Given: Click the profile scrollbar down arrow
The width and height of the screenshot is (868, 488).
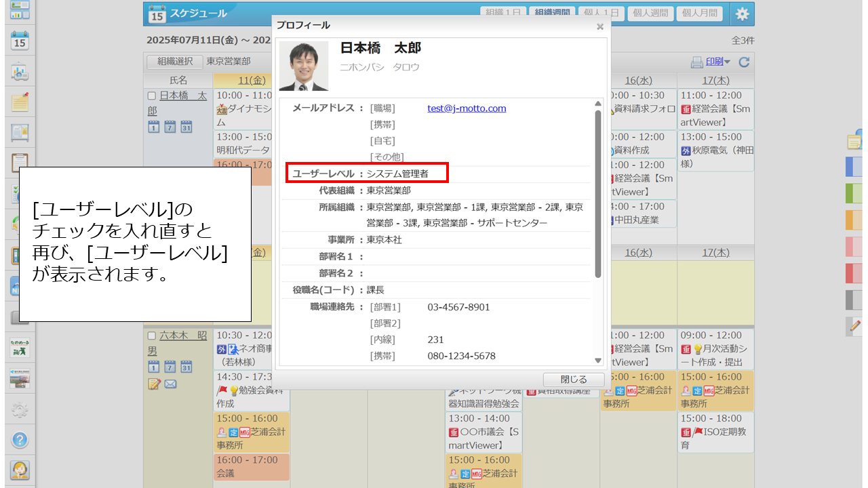Looking at the screenshot, I should pyautogui.click(x=598, y=361).
